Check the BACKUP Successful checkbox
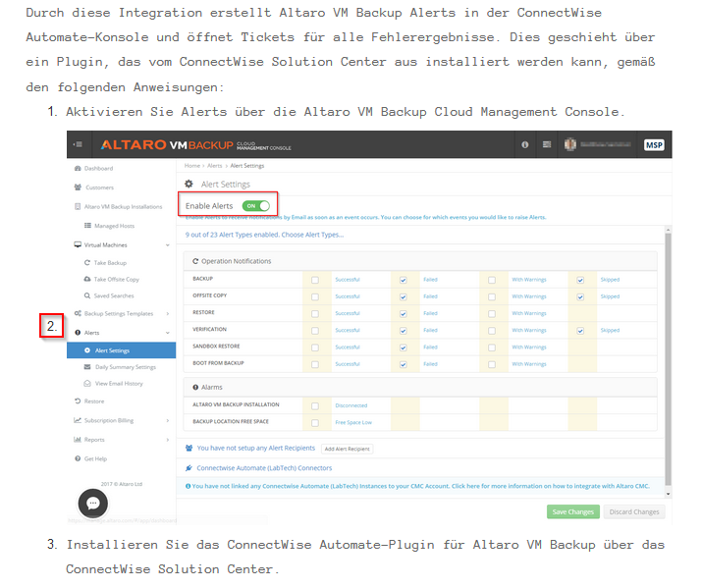The height and width of the screenshot is (588, 702). click(x=314, y=280)
